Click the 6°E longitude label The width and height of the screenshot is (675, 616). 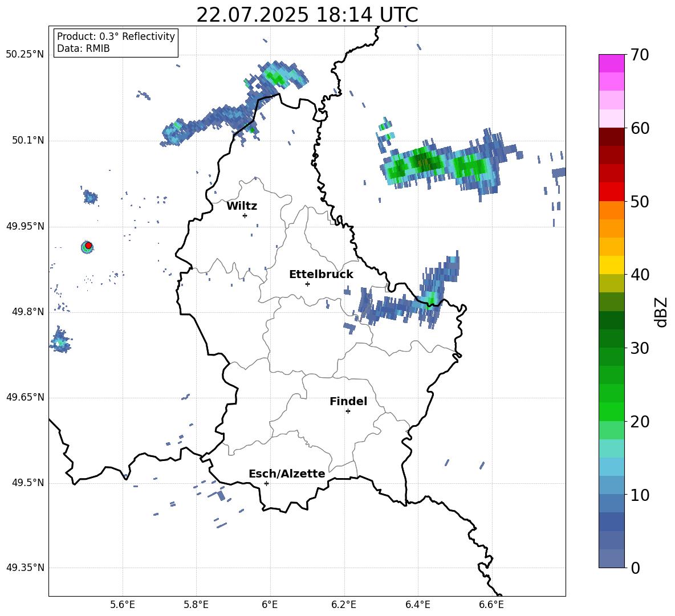tap(270, 605)
